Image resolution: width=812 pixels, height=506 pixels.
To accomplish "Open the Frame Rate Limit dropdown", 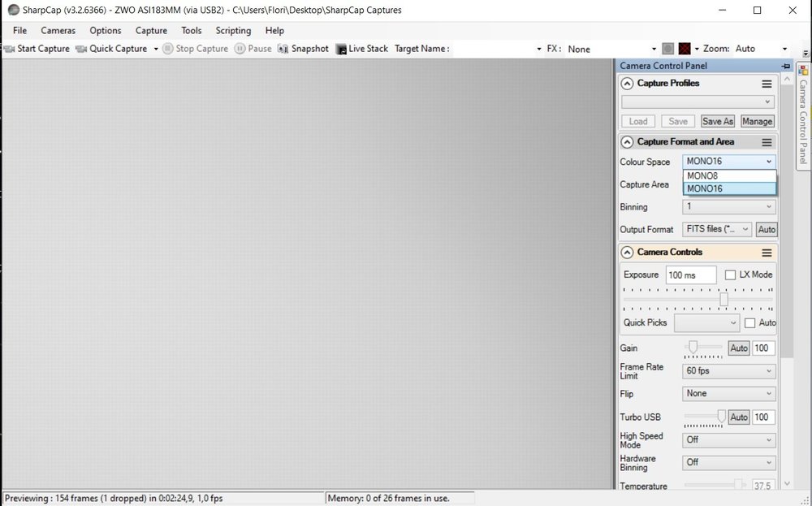I will coord(728,371).
